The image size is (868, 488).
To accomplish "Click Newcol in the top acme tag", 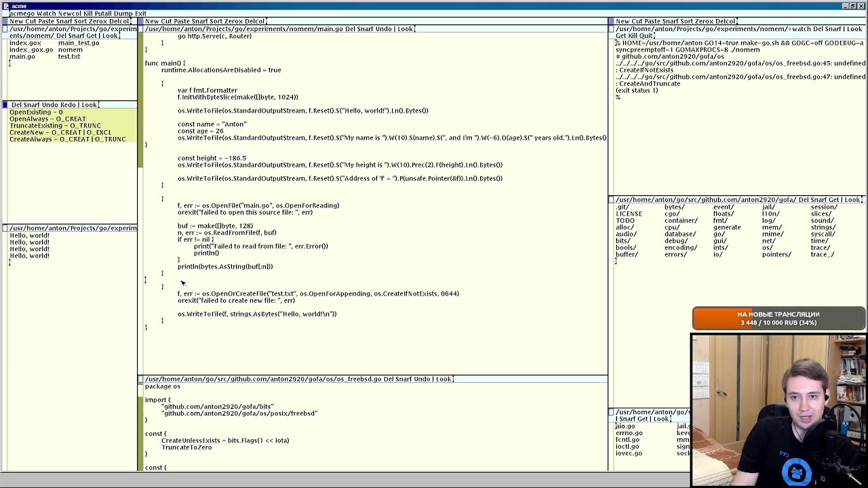I will point(70,14).
